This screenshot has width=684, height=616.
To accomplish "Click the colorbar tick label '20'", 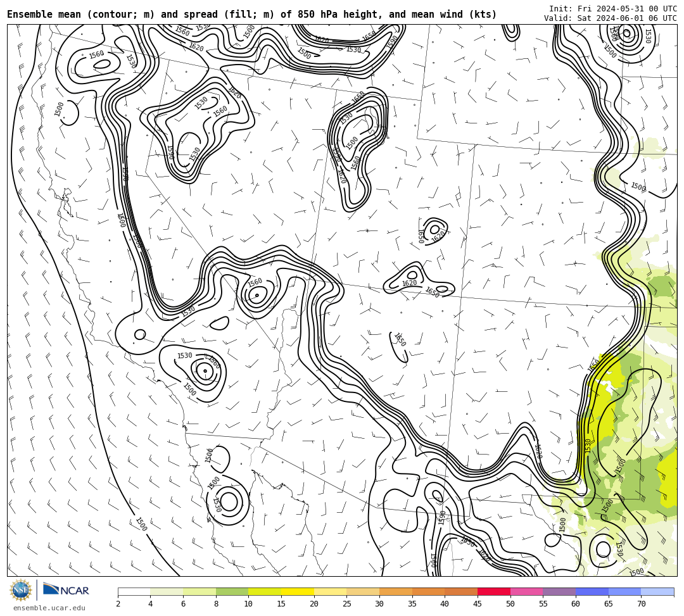I will 314,604.
